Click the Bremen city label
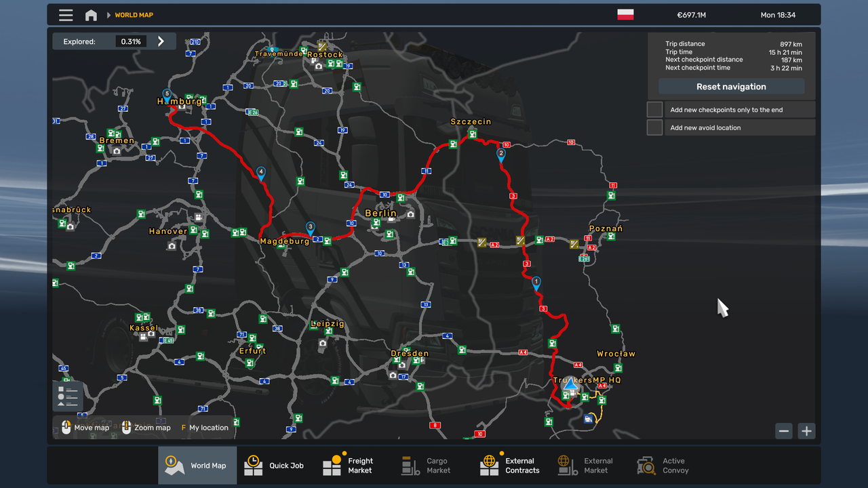The height and width of the screenshot is (488, 868). [x=117, y=140]
